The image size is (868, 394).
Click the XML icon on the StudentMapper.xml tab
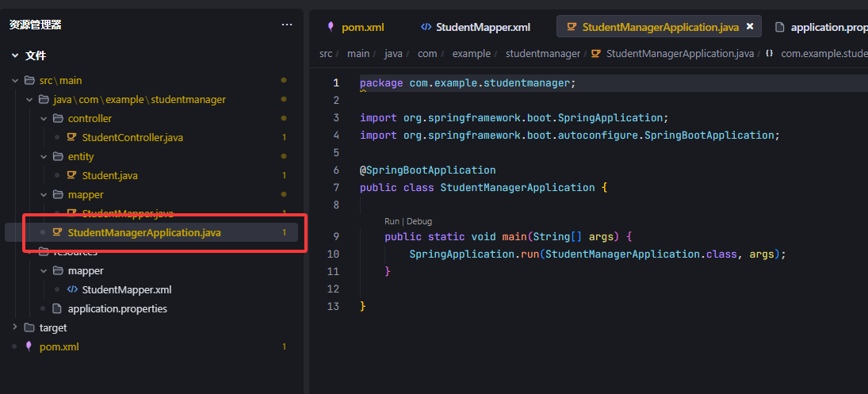coord(426,27)
